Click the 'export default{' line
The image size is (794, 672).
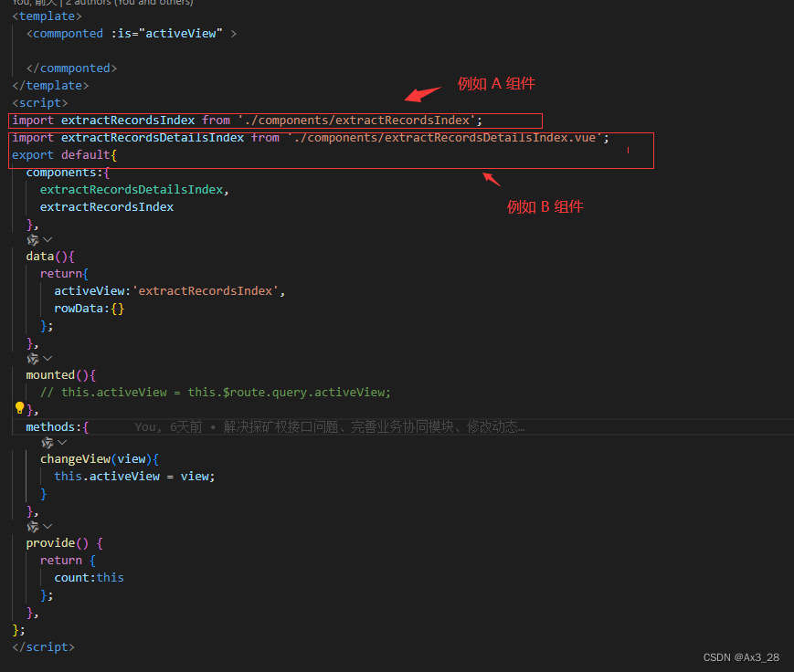(x=64, y=155)
